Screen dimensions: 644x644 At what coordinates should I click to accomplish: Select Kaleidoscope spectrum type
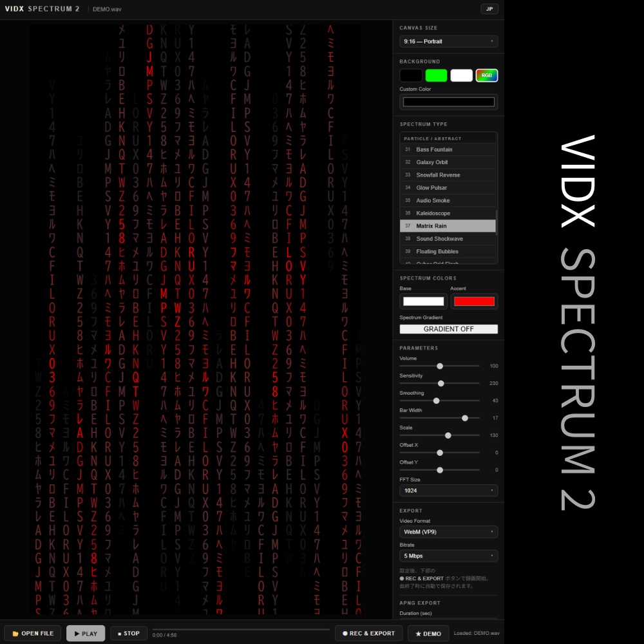(x=448, y=213)
